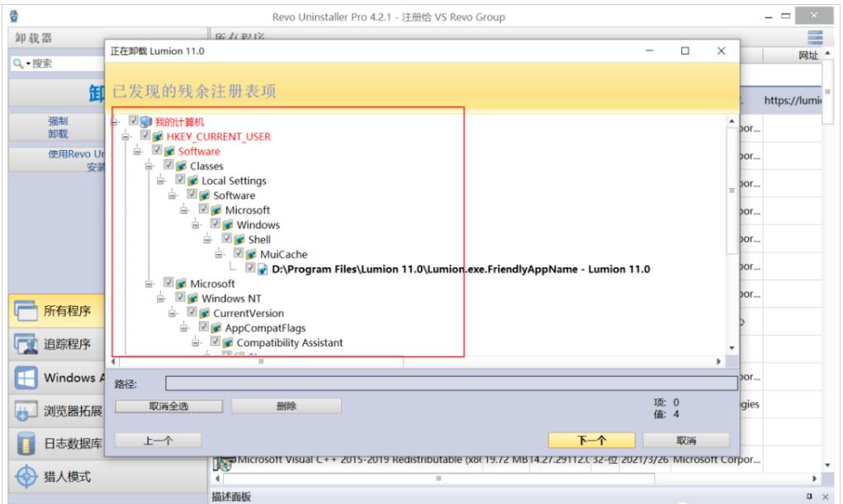Screen dimensions: 843x504
Task: Click the Compatibility Assistant key icon
Action: tap(229, 343)
